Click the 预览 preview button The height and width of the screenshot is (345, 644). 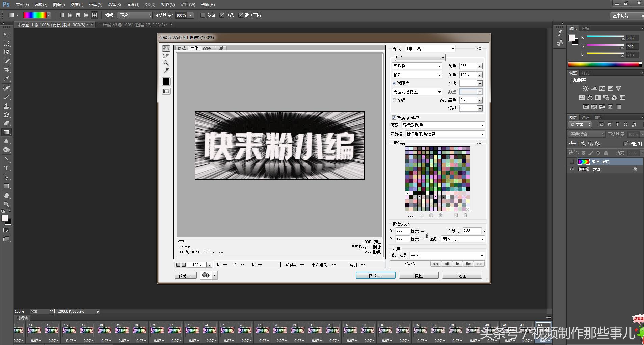pyautogui.click(x=185, y=276)
